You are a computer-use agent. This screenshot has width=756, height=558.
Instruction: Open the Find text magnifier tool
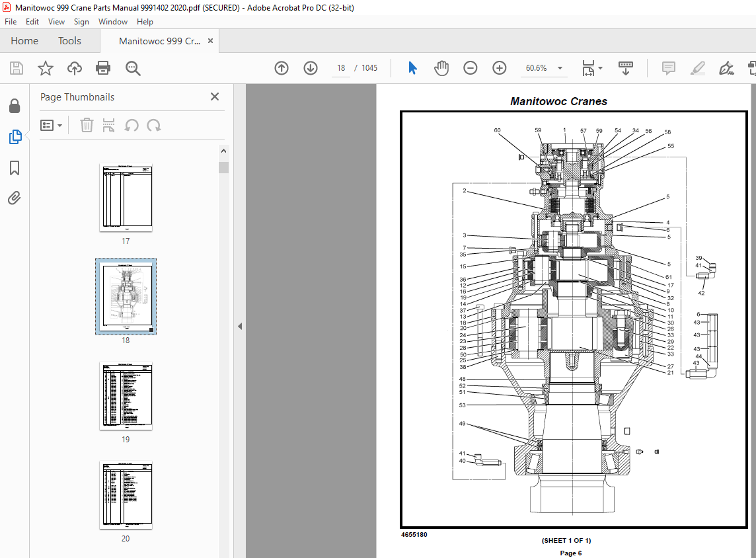point(133,69)
